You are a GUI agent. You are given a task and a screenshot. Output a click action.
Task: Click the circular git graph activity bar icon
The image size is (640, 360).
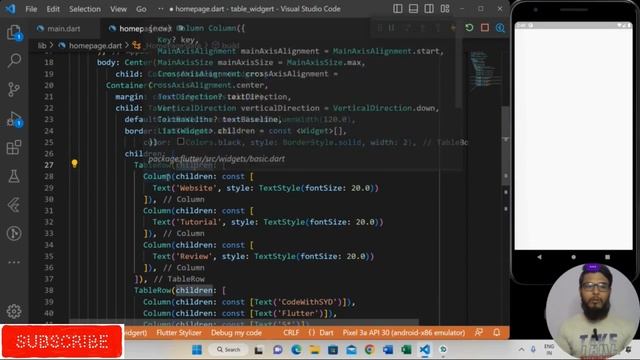pos(14,233)
